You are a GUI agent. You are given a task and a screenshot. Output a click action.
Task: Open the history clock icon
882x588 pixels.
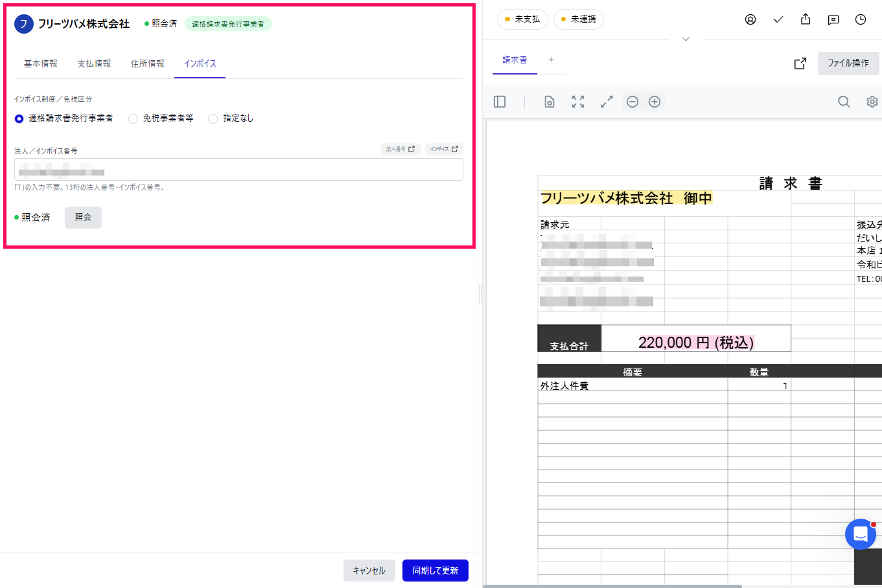tap(861, 19)
